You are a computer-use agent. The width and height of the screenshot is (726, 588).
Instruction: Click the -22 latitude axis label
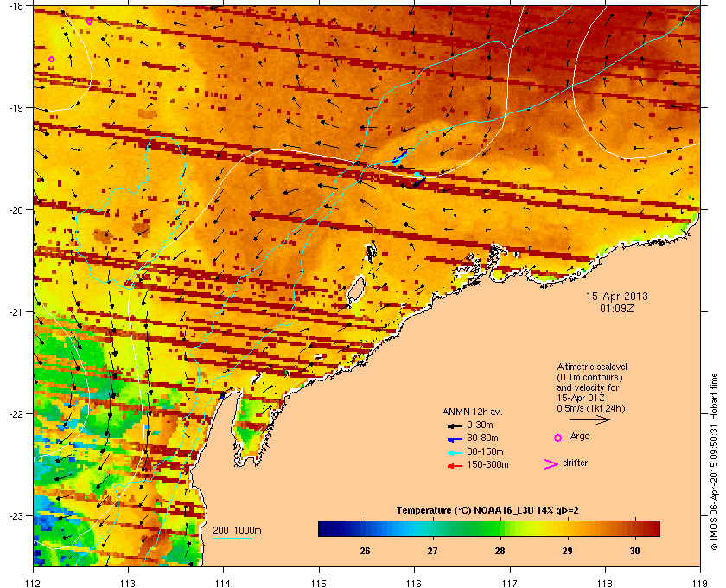tap(16, 414)
